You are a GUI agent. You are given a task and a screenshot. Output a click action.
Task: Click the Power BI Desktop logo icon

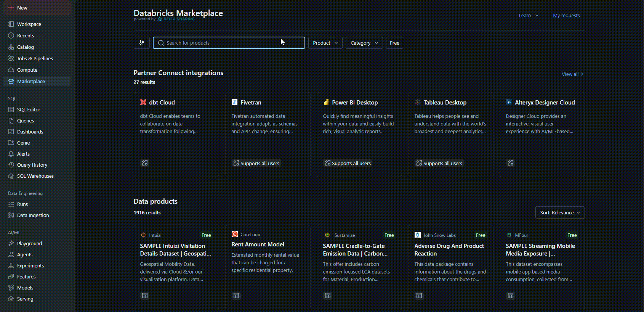tap(326, 102)
